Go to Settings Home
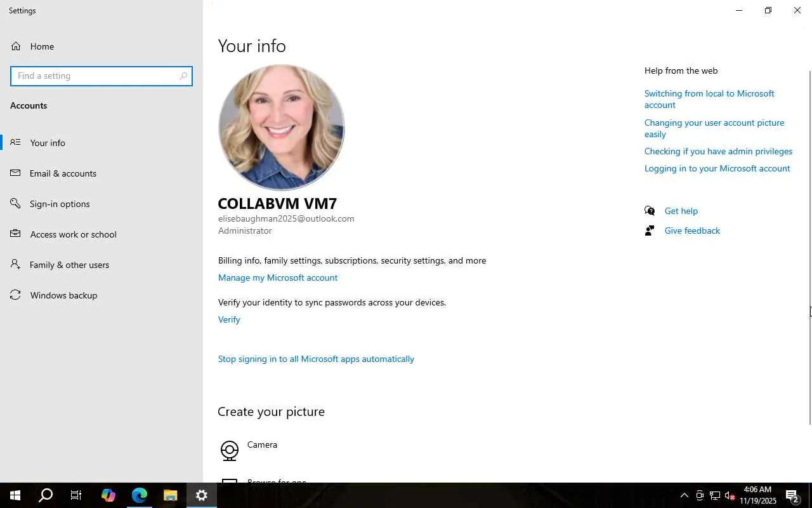This screenshot has width=812, height=508. tap(101, 46)
